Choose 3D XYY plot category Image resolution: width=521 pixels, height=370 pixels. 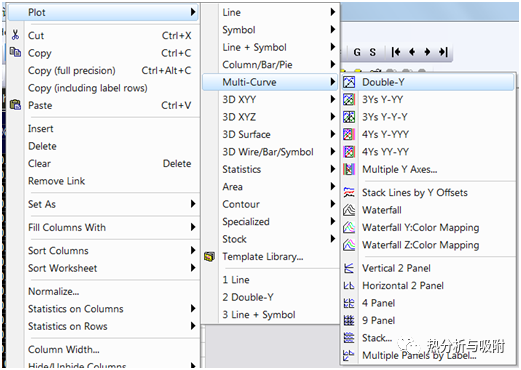(270, 99)
